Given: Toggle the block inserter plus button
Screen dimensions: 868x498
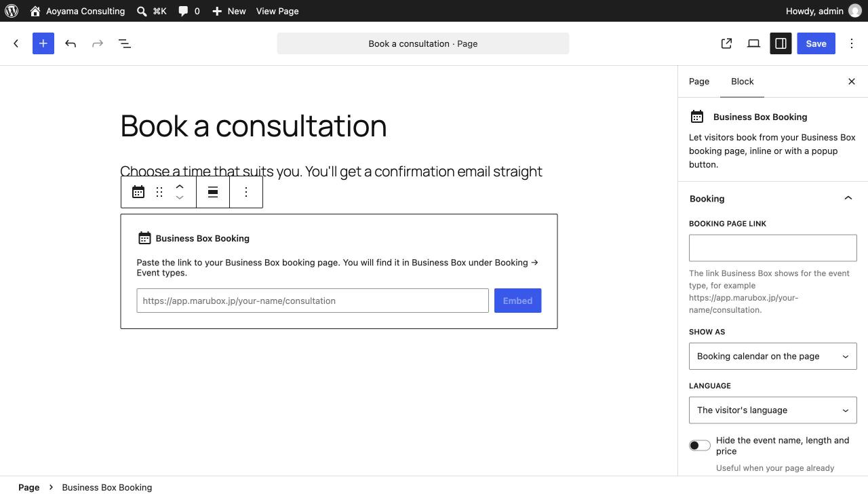Looking at the screenshot, I should pos(43,43).
